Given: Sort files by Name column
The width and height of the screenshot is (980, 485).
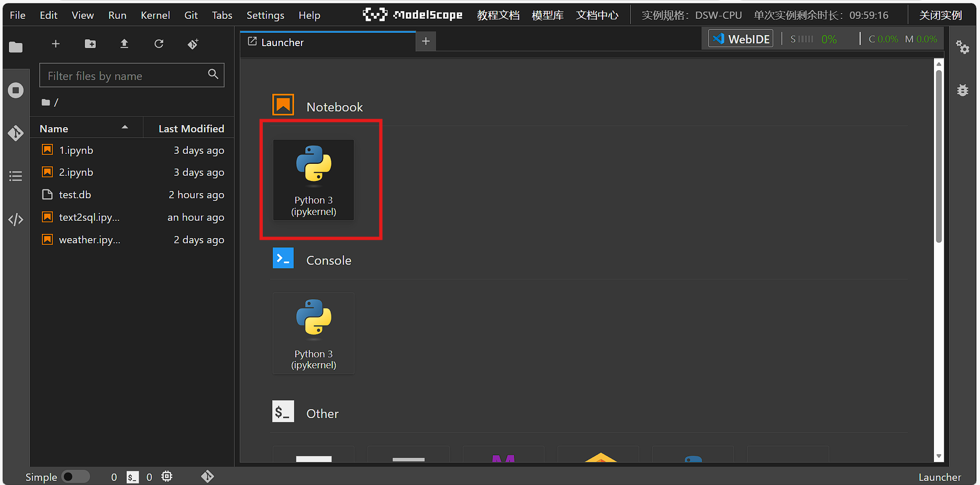Looking at the screenshot, I should point(86,129).
